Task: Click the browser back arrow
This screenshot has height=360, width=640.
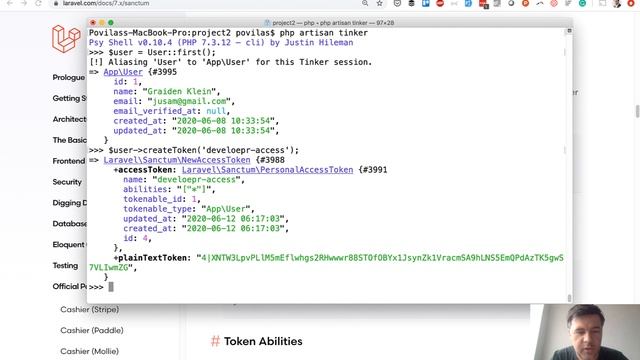Action: click(10, 3)
